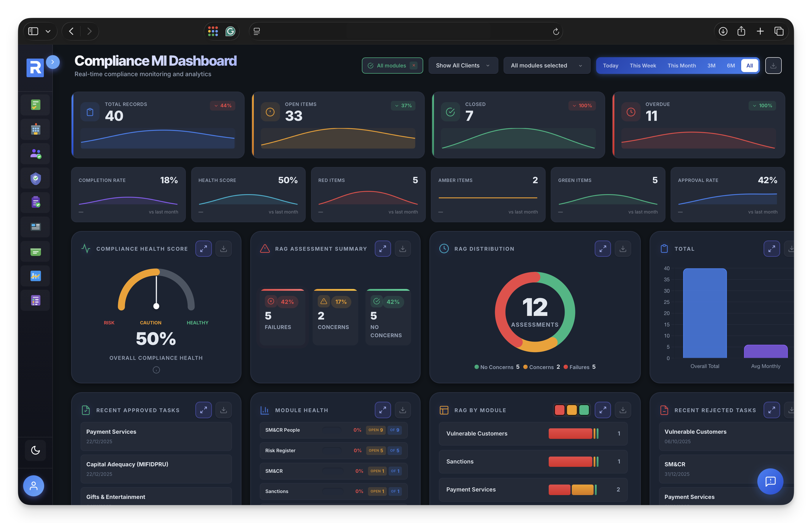The height and width of the screenshot is (523, 812).
Task: Open the clients icon in the sidebar
Action: click(x=35, y=154)
